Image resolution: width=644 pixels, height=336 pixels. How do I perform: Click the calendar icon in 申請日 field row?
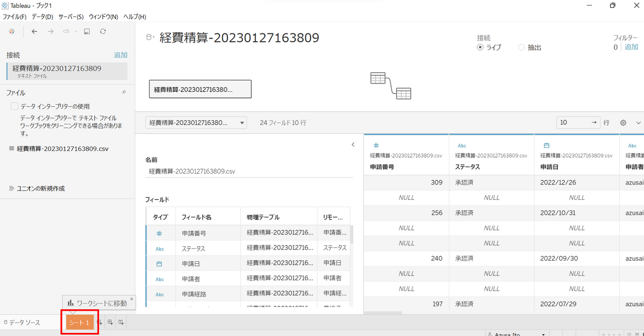point(159,264)
